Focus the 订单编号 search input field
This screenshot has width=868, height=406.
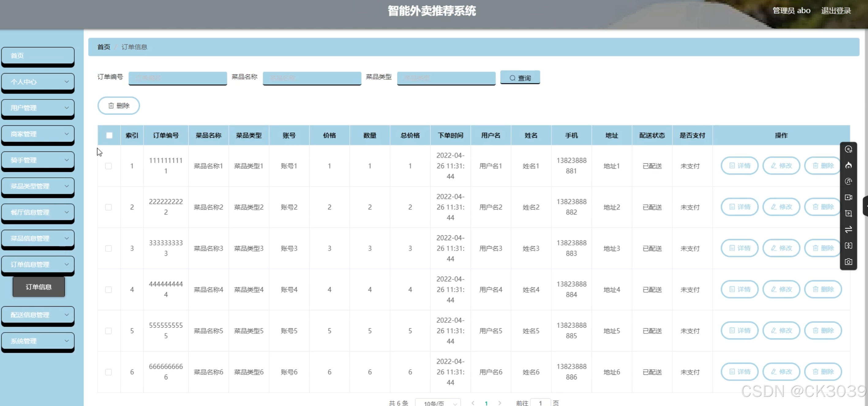click(x=178, y=78)
